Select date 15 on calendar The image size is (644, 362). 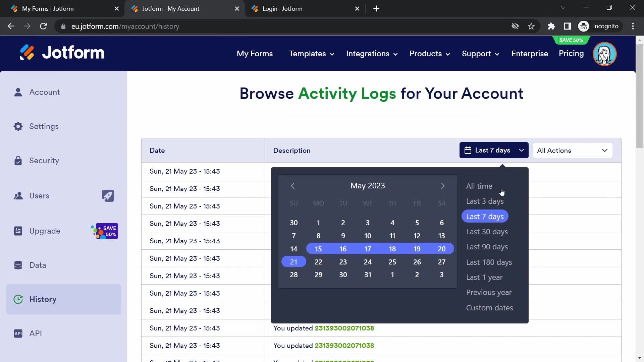pos(318,249)
